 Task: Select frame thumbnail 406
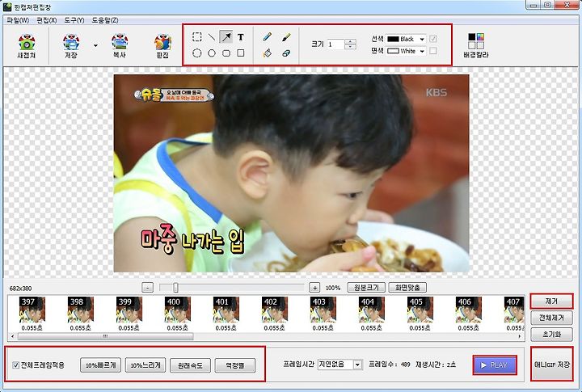pos(468,310)
